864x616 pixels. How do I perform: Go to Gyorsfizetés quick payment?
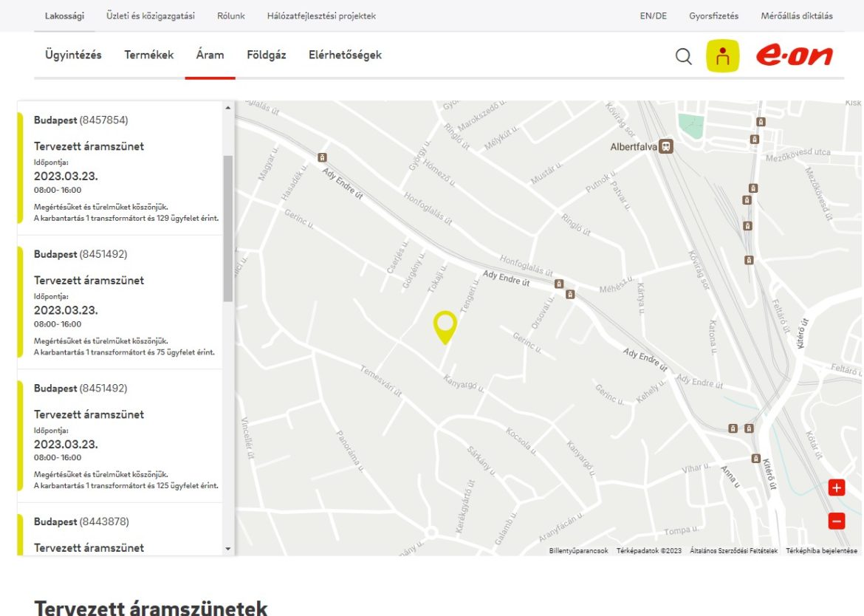[713, 16]
